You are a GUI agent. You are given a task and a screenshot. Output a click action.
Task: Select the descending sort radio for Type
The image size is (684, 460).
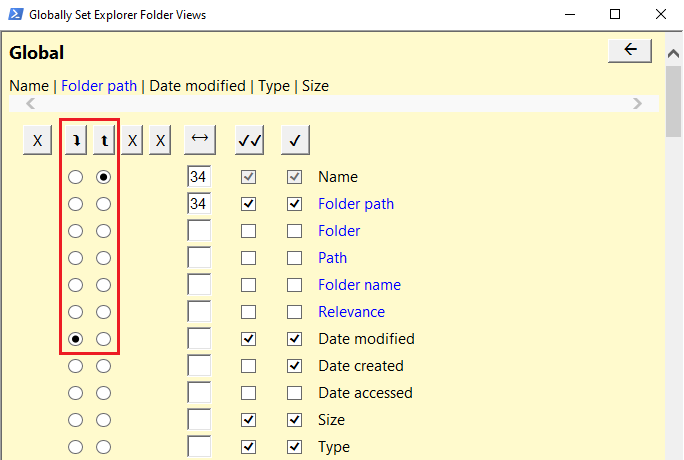(x=103, y=447)
